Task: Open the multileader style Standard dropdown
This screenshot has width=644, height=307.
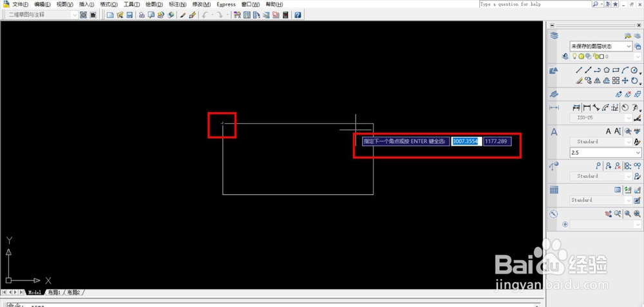Action: (x=601, y=176)
